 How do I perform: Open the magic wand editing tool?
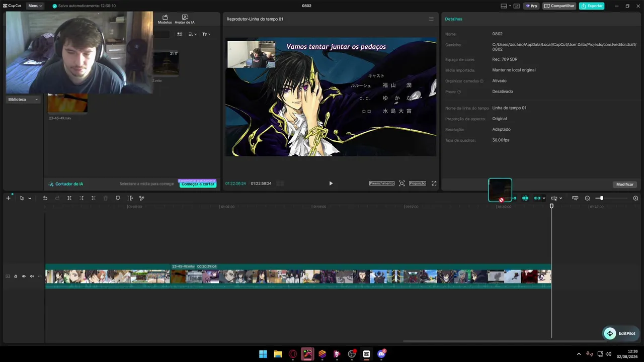tap(141, 198)
